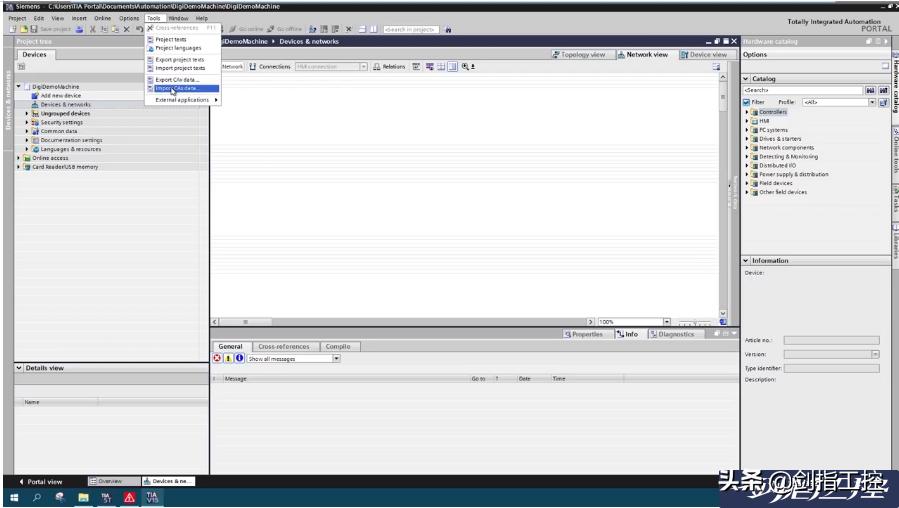
Task: Open File Explorer from the taskbar
Action: click(83, 497)
